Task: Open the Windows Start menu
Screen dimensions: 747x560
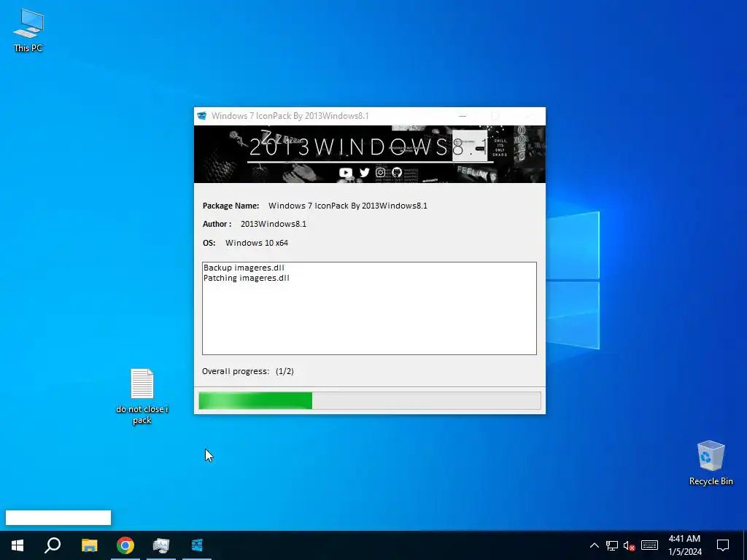Action: tap(18, 545)
